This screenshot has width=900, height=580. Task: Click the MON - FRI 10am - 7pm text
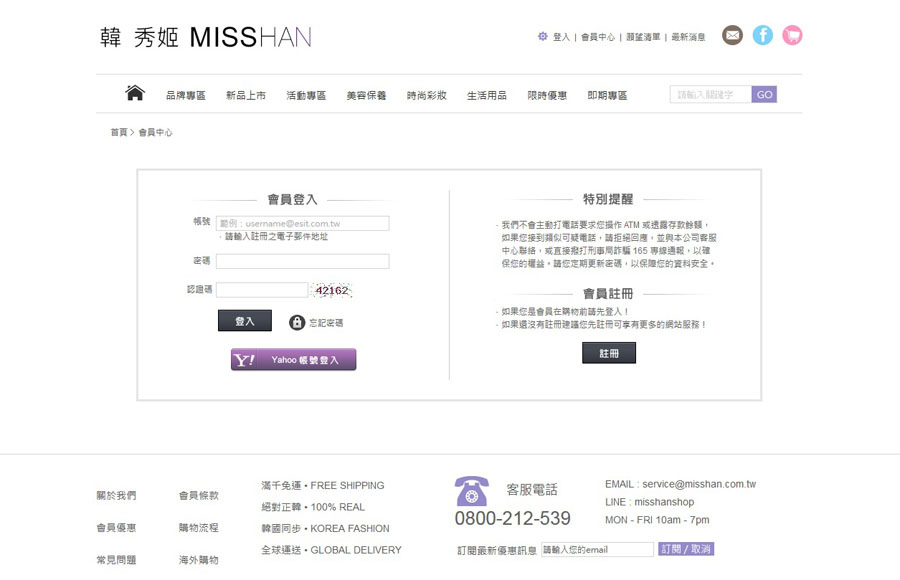coord(657,520)
